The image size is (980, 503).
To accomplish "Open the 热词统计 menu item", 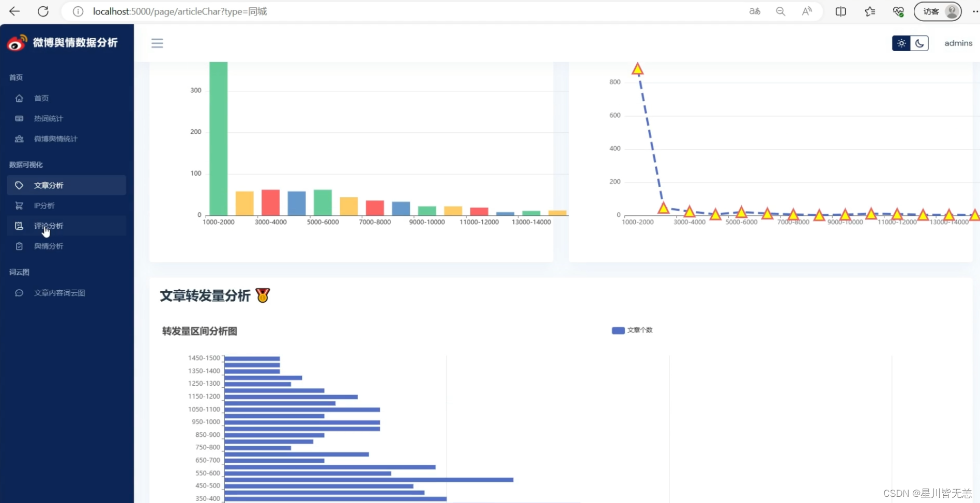I will [x=49, y=118].
